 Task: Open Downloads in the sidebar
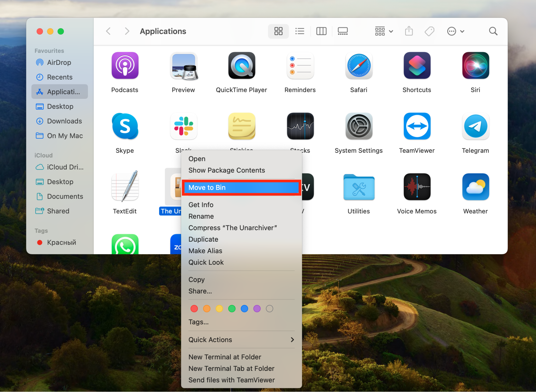coord(60,121)
